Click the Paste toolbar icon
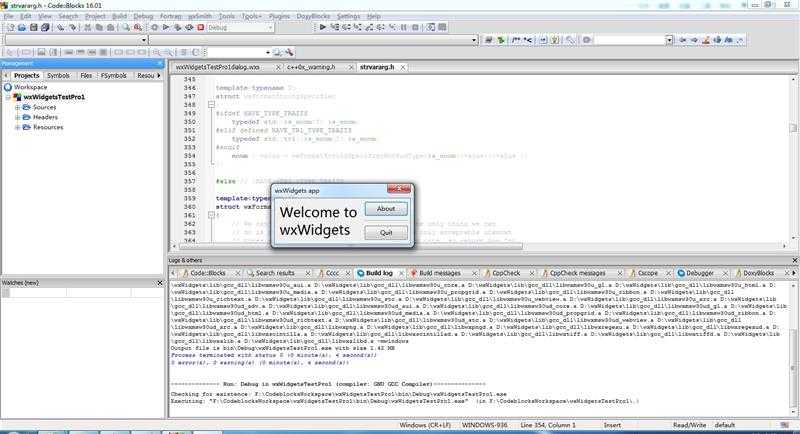 point(110,28)
